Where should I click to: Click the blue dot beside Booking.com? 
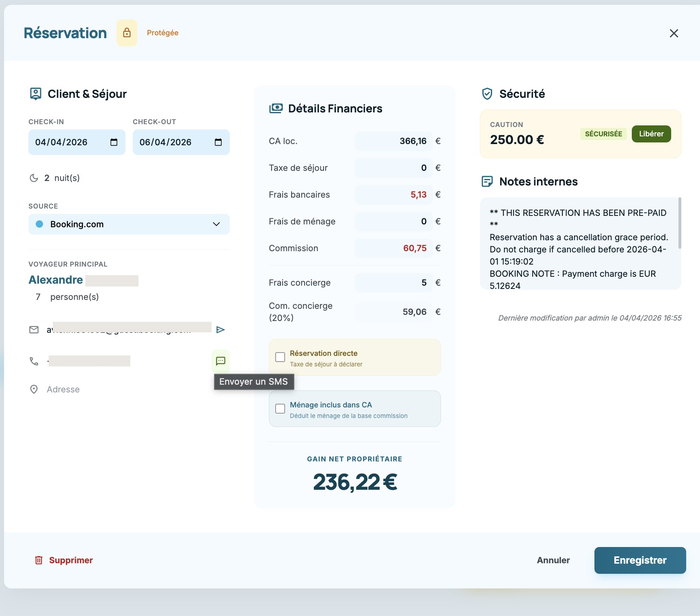click(x=39, y=224)
